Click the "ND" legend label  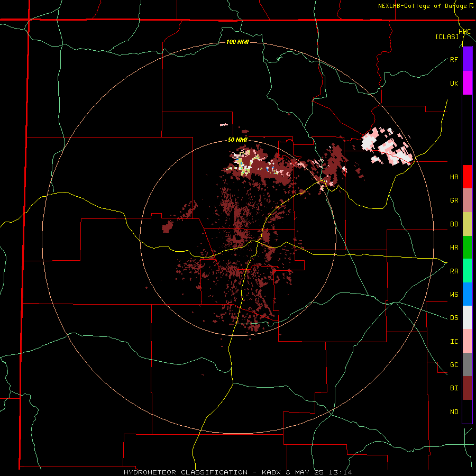coord(454,411)
